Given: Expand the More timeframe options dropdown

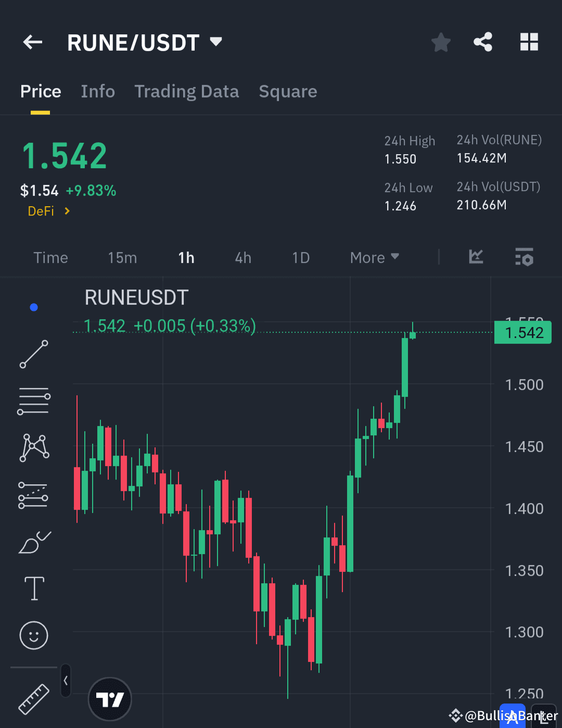Looking at the screenshot, I should click(374, 257).
